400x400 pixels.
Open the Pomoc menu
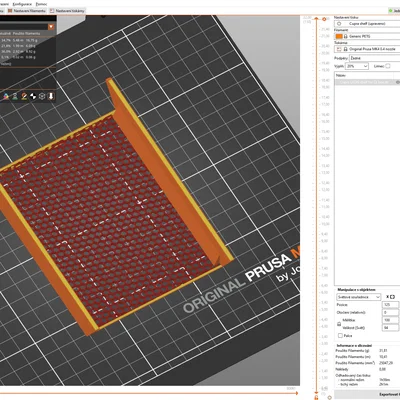point(41,4)
